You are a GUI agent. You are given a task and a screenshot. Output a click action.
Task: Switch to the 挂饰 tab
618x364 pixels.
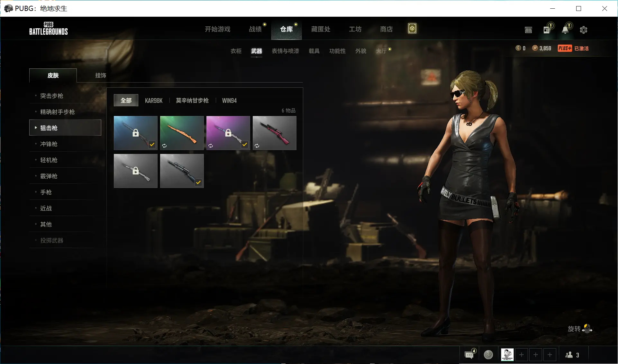pyautogui.click(x=101, y=75)
